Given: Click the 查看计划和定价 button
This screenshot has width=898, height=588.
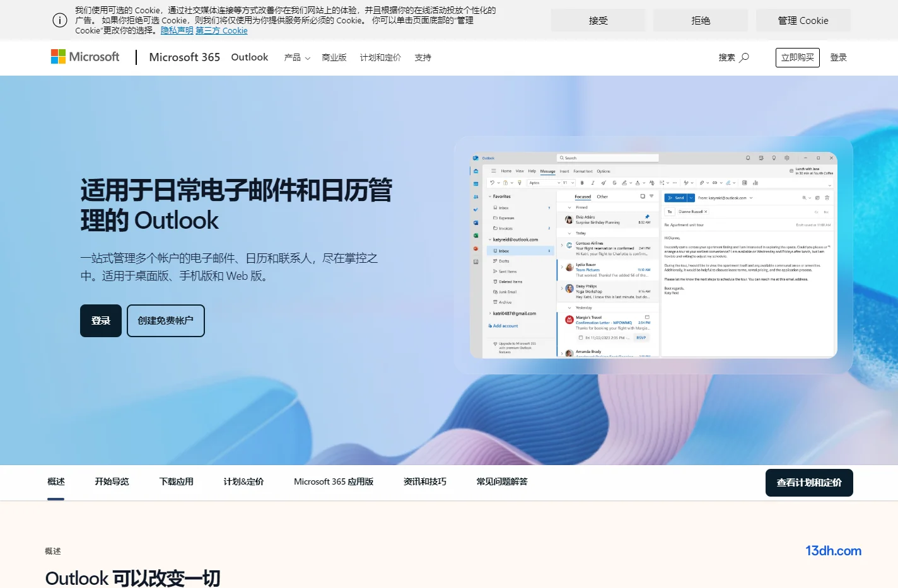Looking at the screenshot, I should [809, 483].
